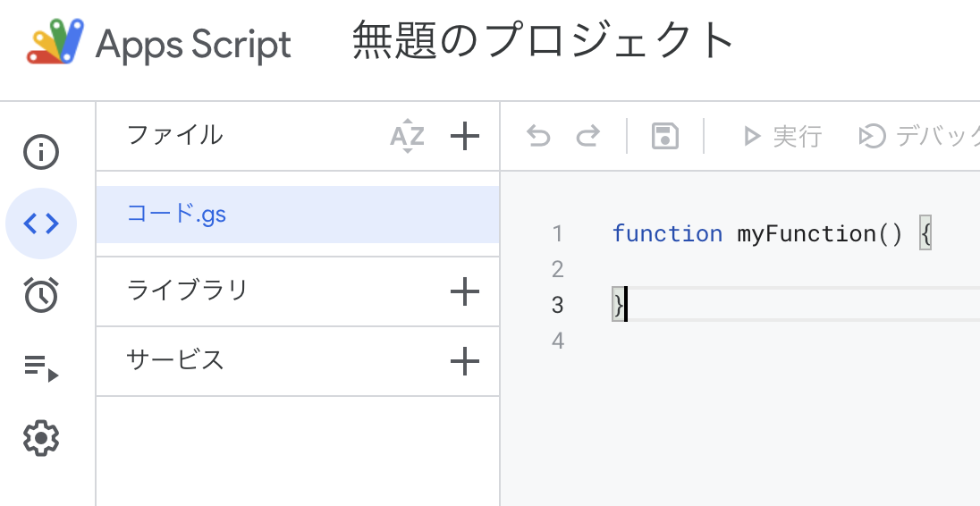
Task: Click the closing brace on line 3
Action: tap(619, 305)
